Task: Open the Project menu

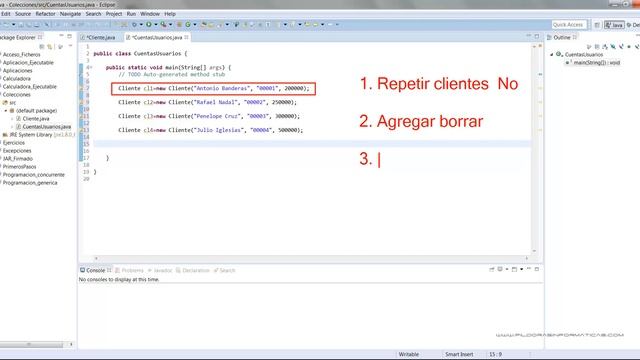Action: tap(113, 14)
